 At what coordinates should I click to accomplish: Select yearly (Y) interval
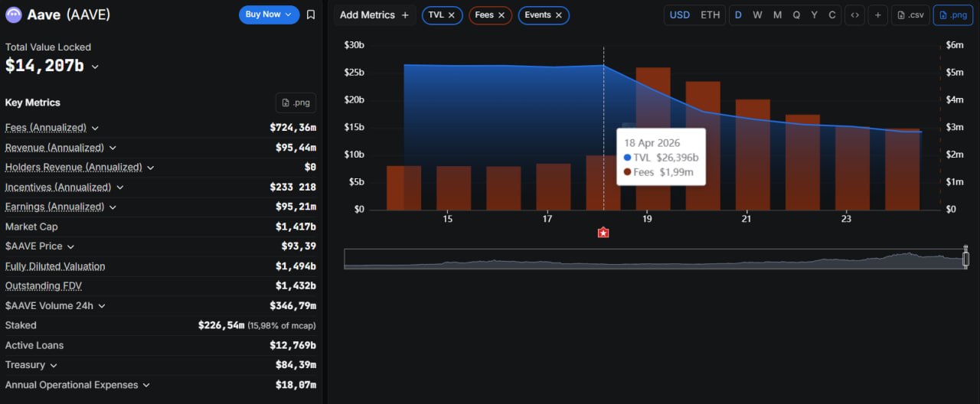[x=814, y=15]
